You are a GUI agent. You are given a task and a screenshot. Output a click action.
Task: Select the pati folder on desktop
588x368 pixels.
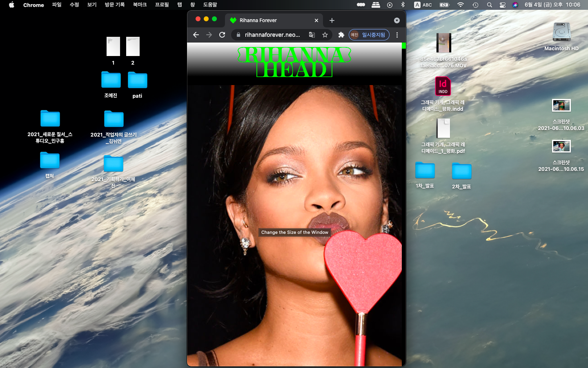pyautogui.click(x=138, y=80)
